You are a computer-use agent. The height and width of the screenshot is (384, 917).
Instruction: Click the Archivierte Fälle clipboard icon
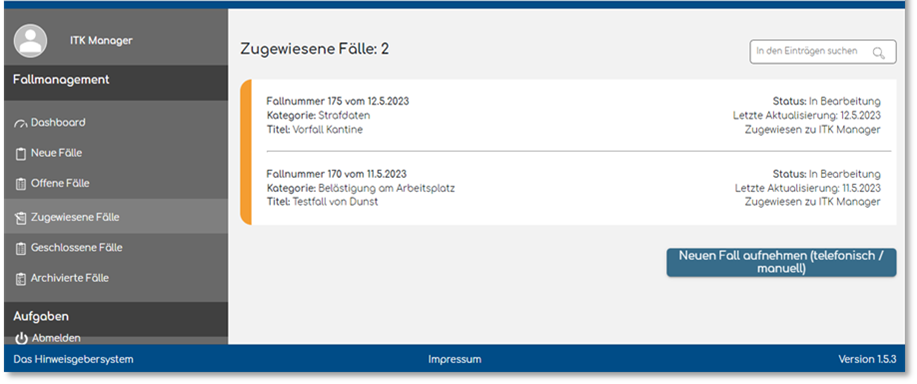coord(21,279)
